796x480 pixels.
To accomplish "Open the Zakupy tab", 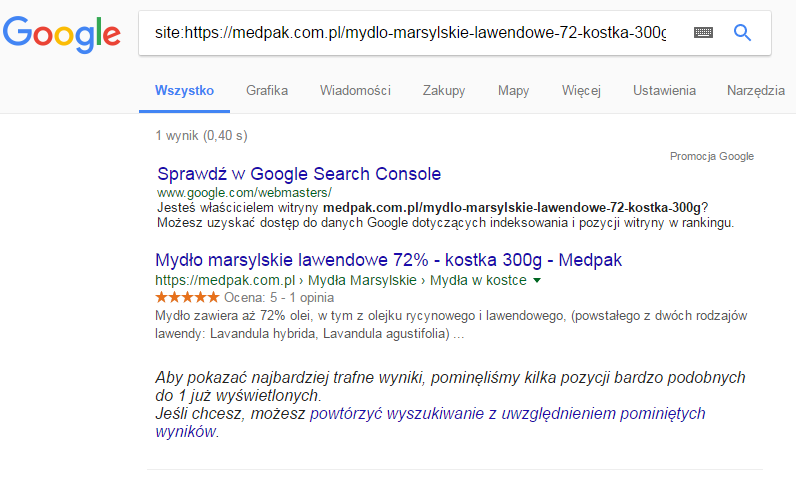I will coord(444,91).
